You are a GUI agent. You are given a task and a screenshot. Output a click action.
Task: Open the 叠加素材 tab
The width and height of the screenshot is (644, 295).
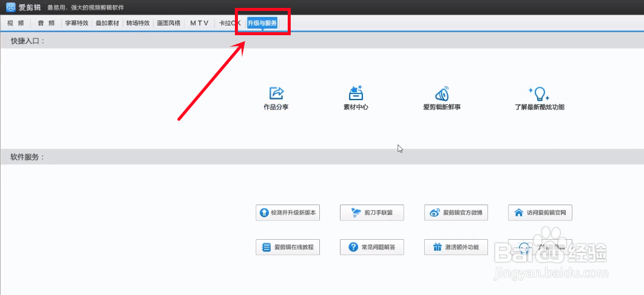pos(107,23)
